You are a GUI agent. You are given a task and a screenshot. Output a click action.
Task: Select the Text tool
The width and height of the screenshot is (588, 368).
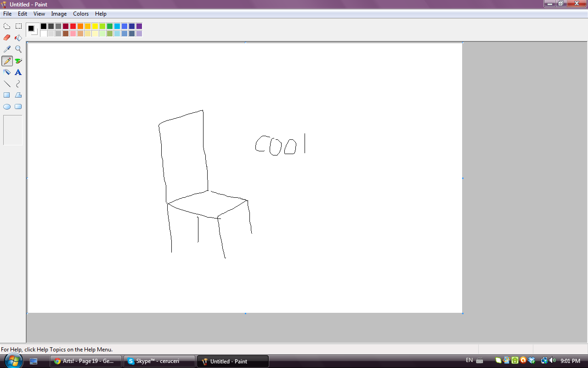(18, 72)
